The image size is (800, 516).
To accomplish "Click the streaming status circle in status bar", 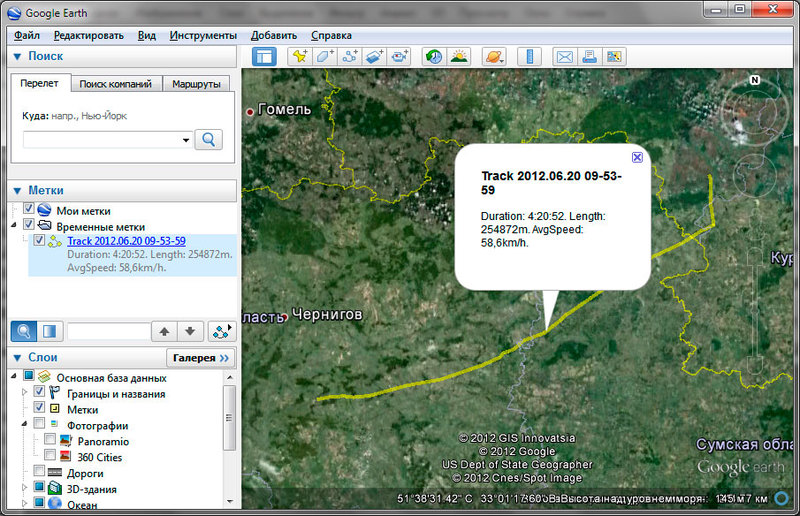I will click(781, 498).
